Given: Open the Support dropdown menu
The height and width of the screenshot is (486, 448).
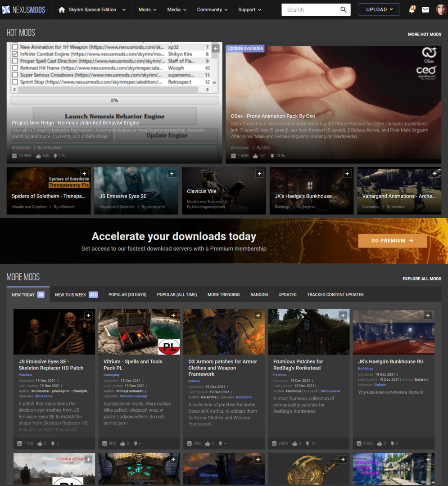Looking at the screenshot, I should [x=249, y=9].
